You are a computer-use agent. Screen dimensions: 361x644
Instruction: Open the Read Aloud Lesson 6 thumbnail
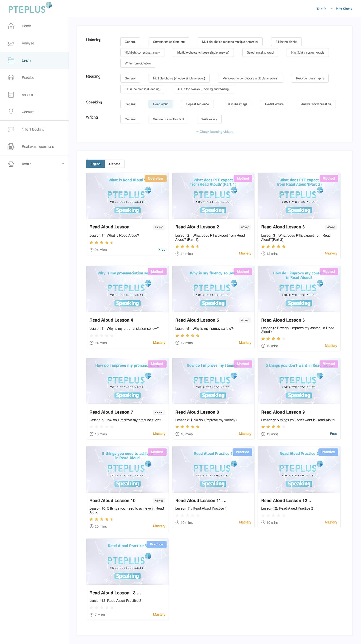point(299,289)
